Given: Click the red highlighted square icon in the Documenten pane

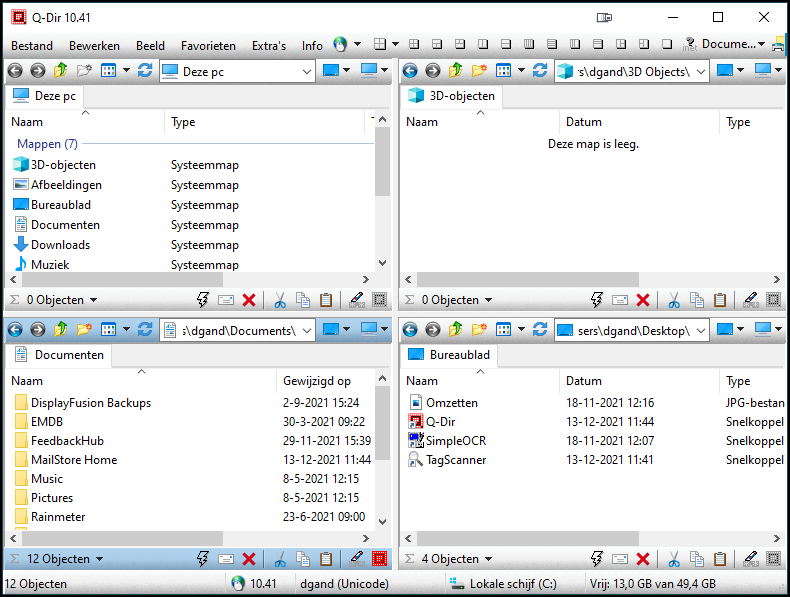Looking at the screenshot, I should [x=379, y=559].
